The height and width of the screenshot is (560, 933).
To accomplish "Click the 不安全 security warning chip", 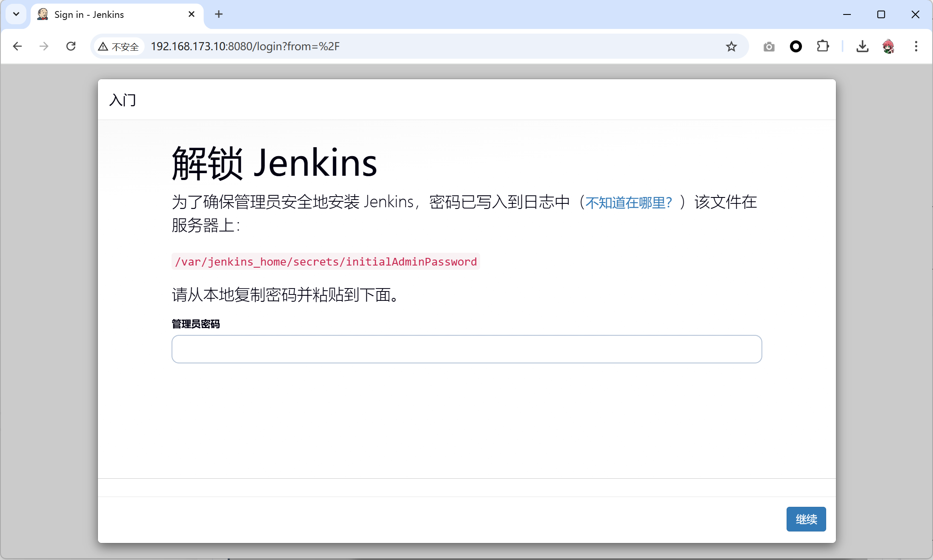I will [x=119, y=47].
